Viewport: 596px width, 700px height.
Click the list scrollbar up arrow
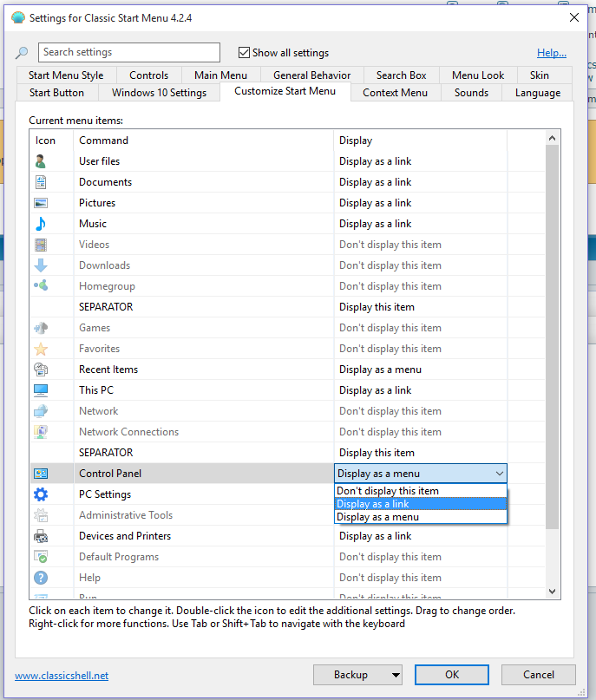tap(553, 138)
